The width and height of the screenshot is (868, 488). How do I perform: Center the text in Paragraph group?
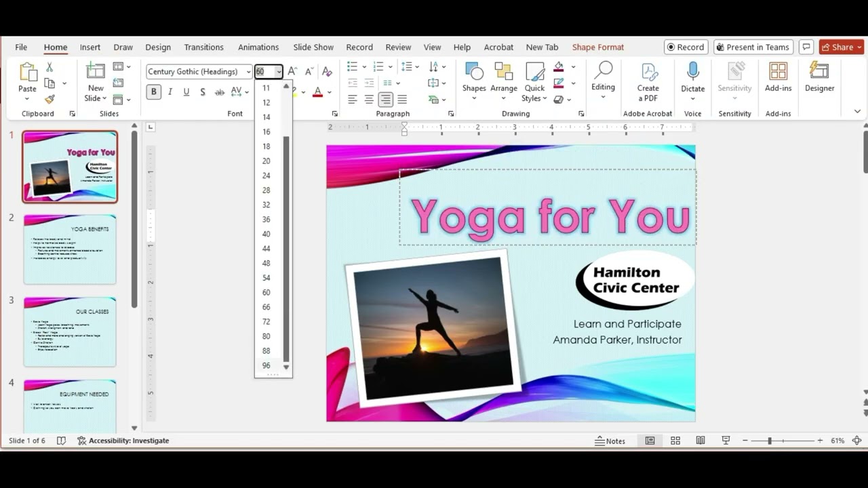369,100
